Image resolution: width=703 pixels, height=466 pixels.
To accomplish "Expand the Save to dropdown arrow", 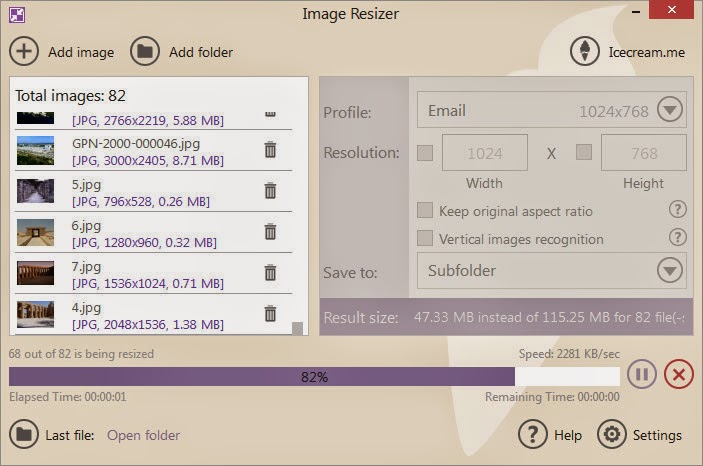I will 670,270.
